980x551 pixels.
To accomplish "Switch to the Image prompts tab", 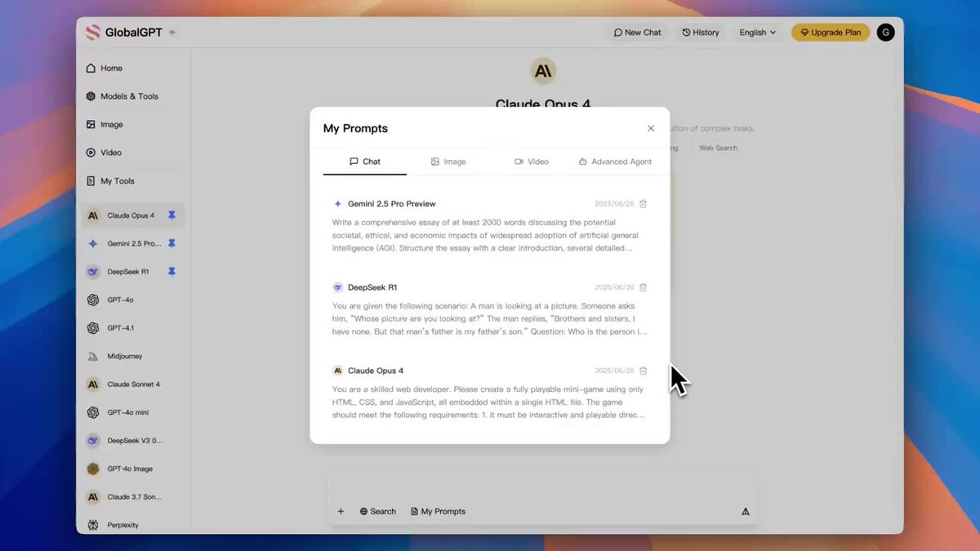I will [448, 162].
